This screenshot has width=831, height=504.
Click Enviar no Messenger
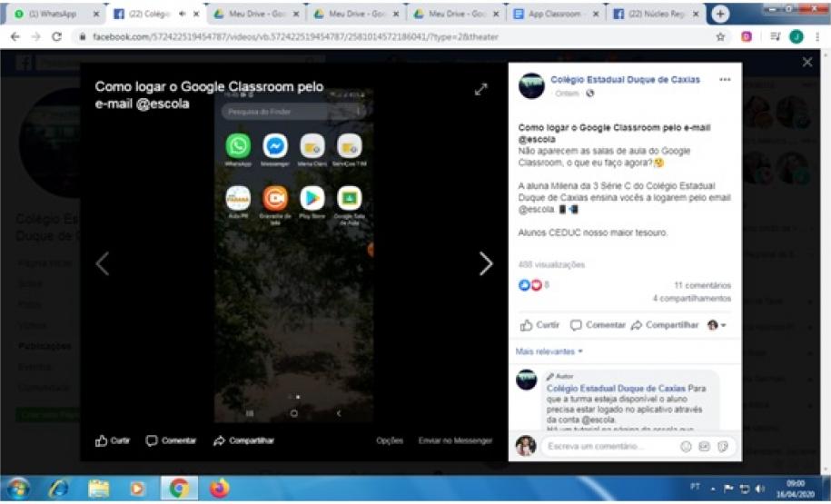(455, 440)
